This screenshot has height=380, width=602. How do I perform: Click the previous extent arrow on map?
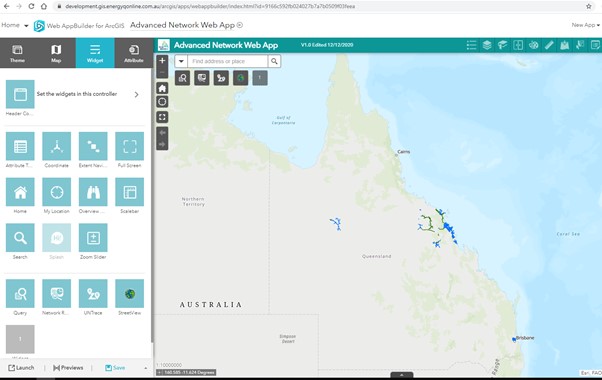click(x=162, y=132)
